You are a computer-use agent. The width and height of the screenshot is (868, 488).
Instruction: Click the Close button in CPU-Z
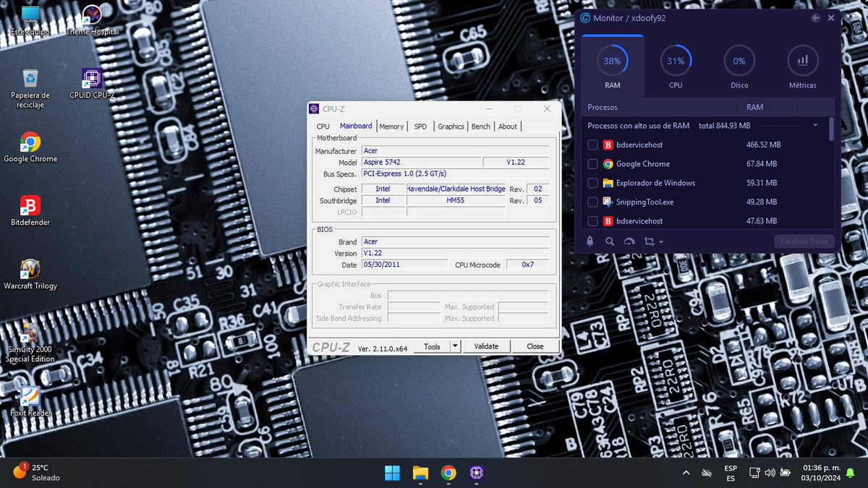click(x=535, y=346)
